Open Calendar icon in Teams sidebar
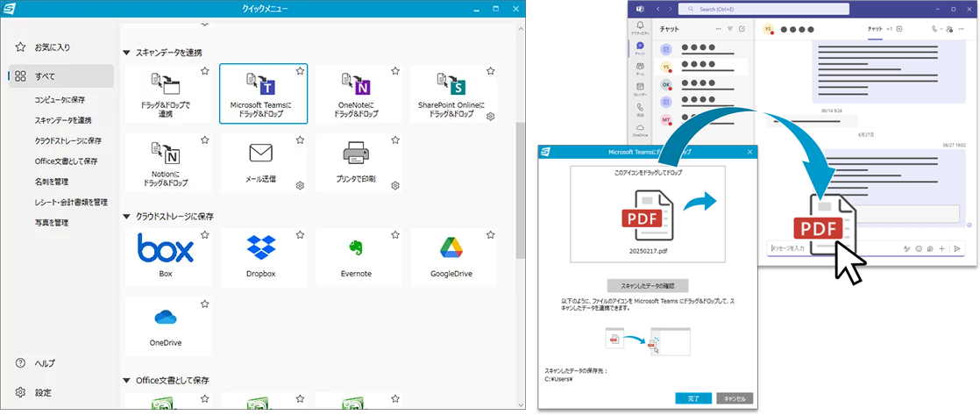 click(x=640, y=87)
